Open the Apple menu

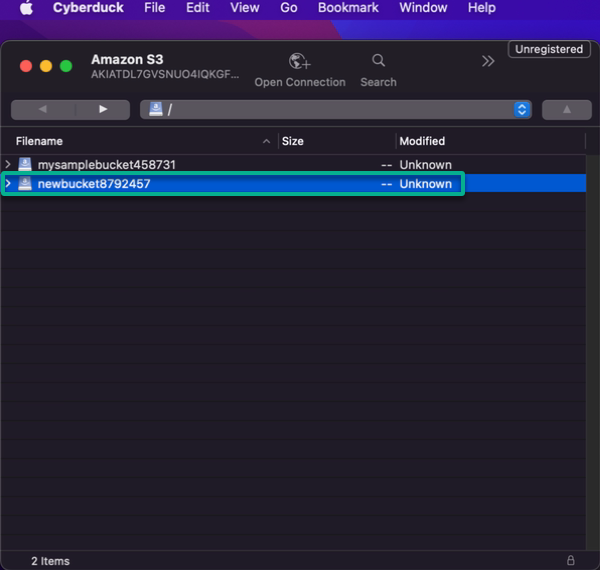click(26, 8)
